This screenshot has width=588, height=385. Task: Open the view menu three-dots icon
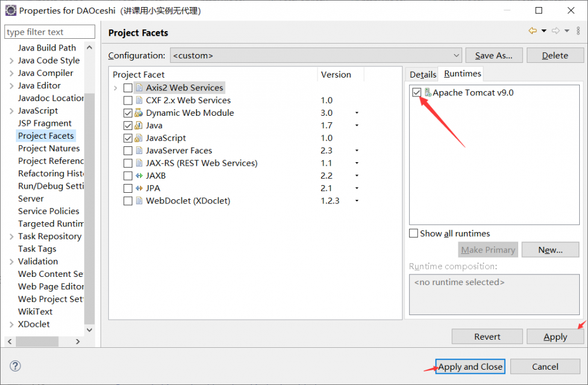pyautogui.click(x=579, y=31)
